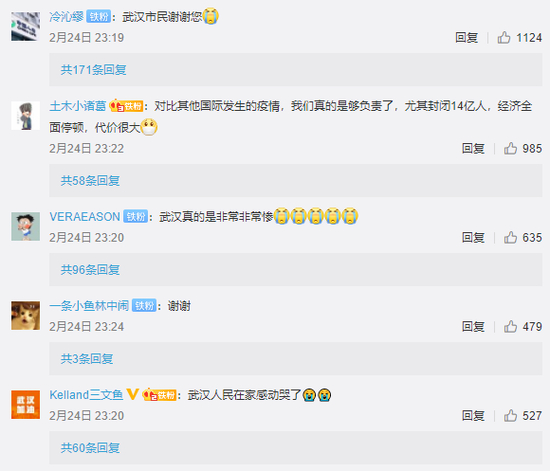The height and width of the screenshot is (471, 550).
Task: Open 土木小诸葛's profile via username
Action: 78,106
